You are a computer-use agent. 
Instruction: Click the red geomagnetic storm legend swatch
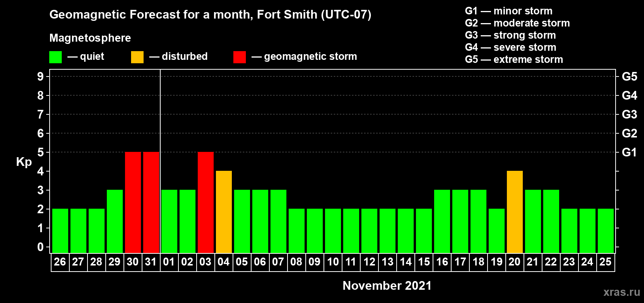click(x=239, y=57)
